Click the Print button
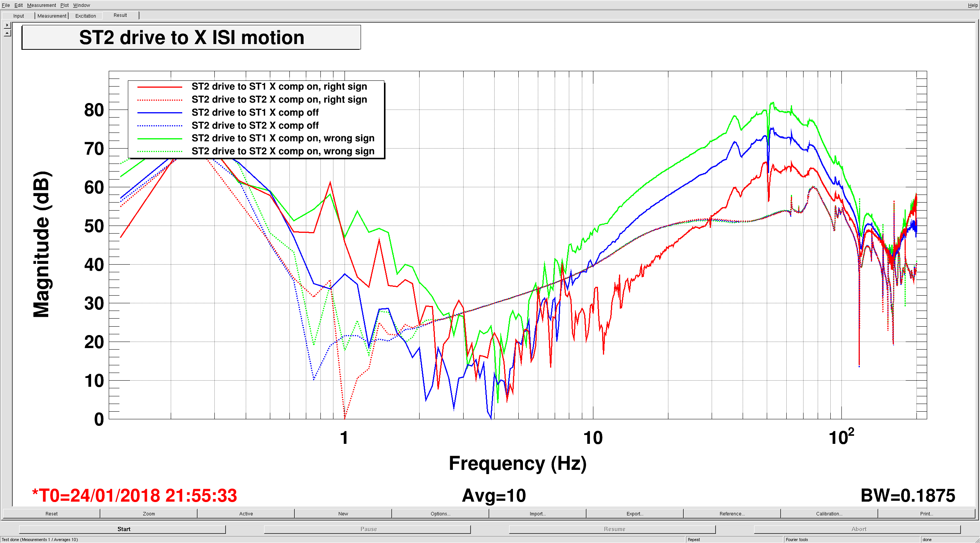980x543 pixels. pos(926,514)
